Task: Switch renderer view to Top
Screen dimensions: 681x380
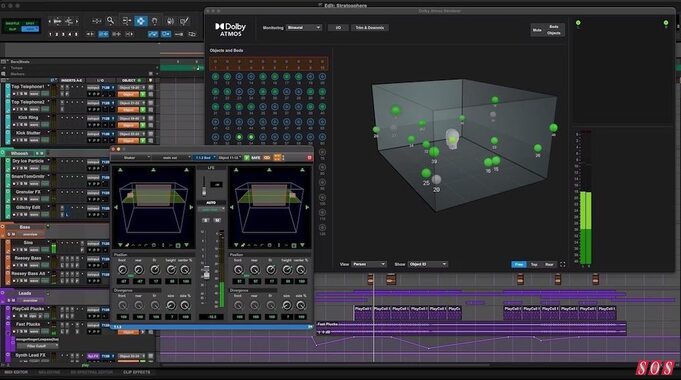Action: click(534, 264)
